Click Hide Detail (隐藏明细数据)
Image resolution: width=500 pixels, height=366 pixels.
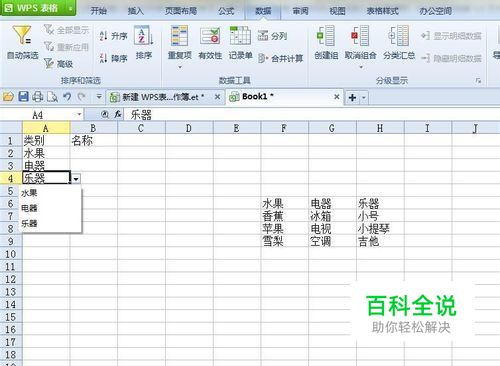(x=451, y=59)
